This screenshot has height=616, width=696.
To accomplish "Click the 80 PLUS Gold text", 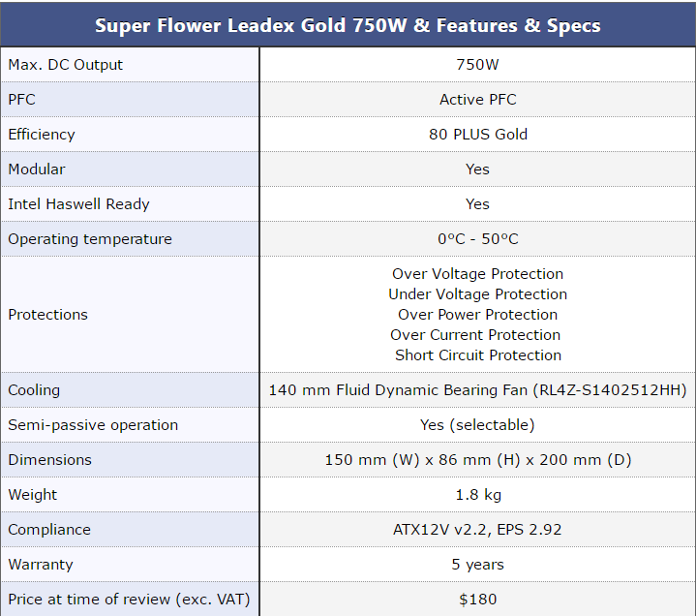I will point(477,134).
